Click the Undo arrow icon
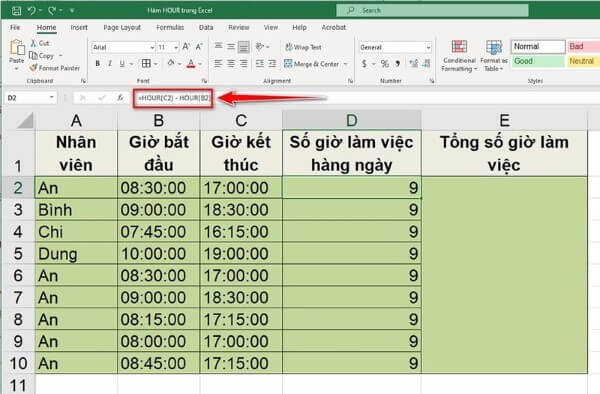Viewport: 600px width, 394px height. (x=31, y=11)
